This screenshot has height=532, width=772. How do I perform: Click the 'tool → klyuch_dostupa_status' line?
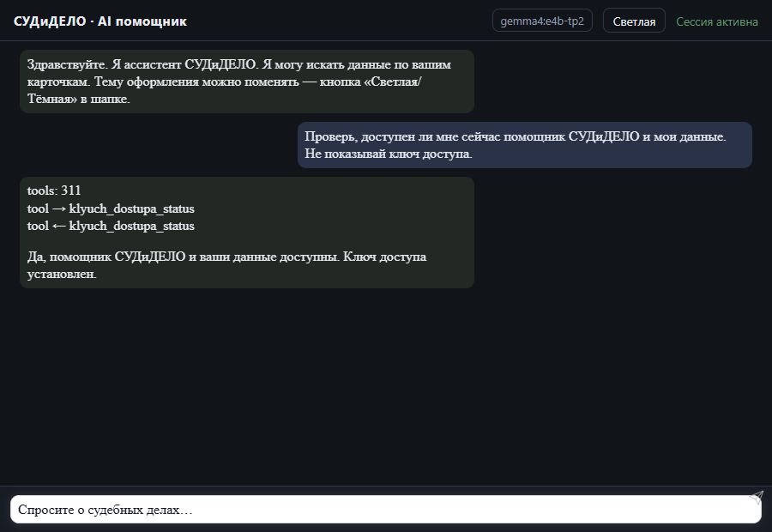pos(111,209)
